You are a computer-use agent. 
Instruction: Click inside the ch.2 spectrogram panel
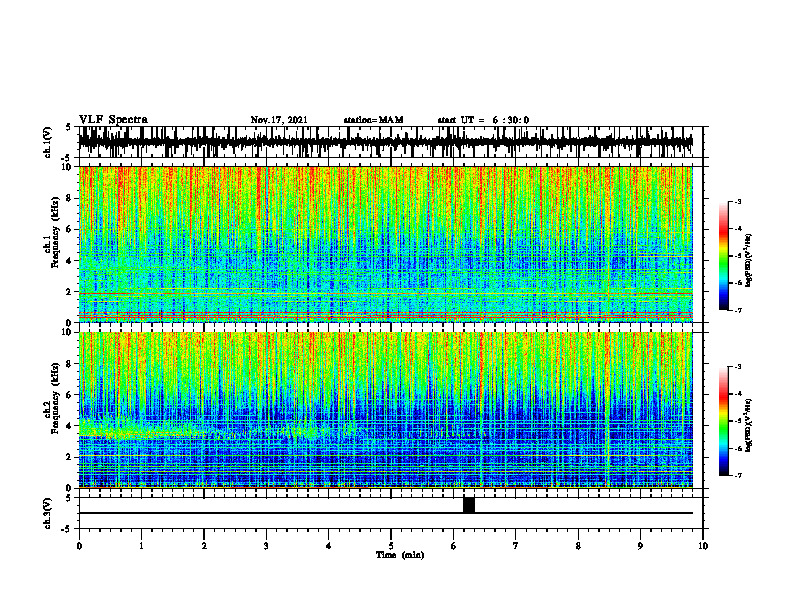tap(386, 410)
